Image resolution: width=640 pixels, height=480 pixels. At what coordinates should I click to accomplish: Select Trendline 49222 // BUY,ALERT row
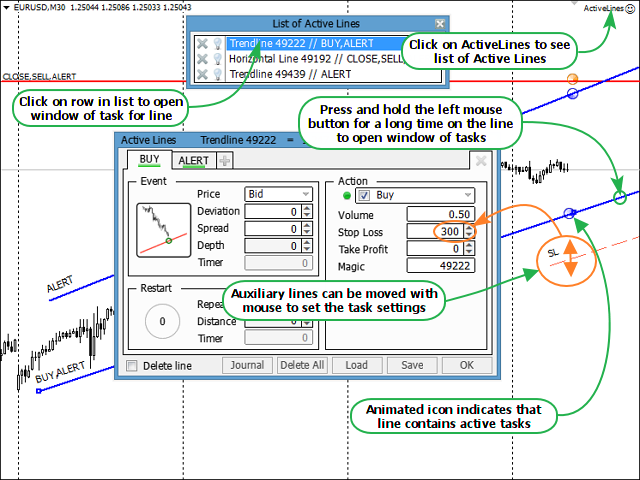pos(315,44)
